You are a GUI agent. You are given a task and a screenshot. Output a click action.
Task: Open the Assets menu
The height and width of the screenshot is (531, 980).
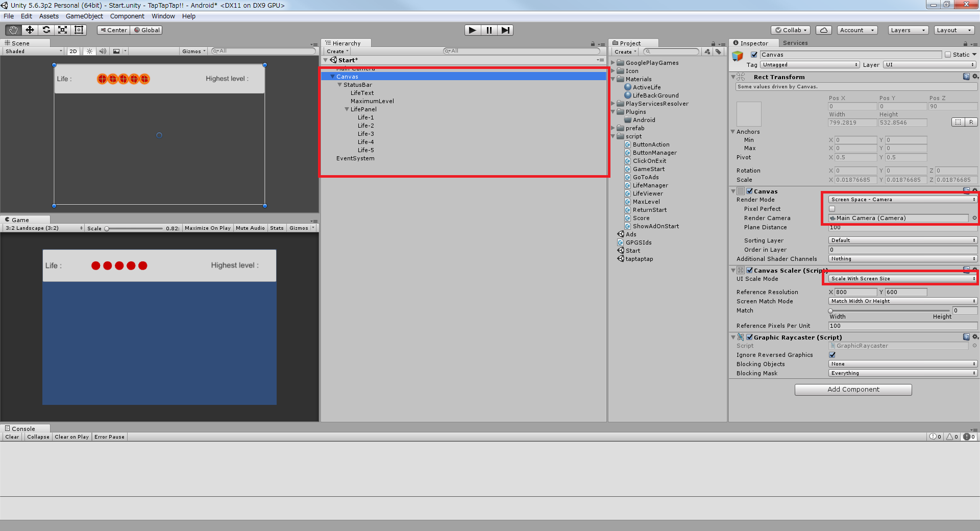[x=49, y=16]
